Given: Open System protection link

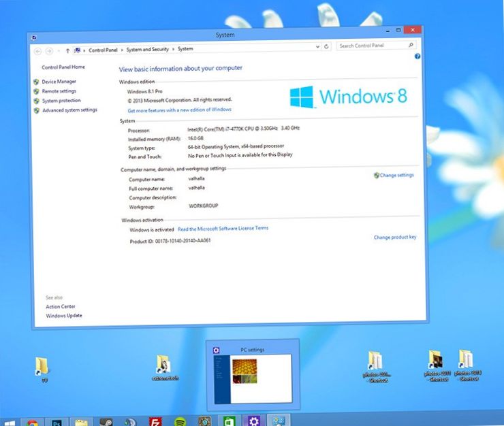Looking at the screenshot, I should pos(61,101).
